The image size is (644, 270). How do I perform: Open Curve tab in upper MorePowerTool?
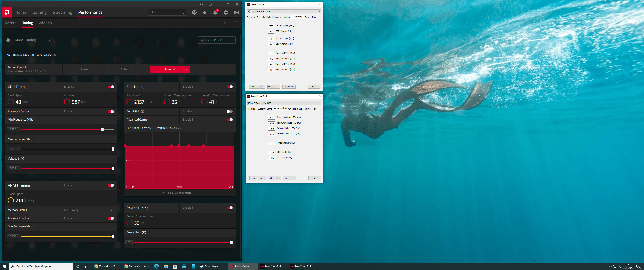(x=307, y=17)
